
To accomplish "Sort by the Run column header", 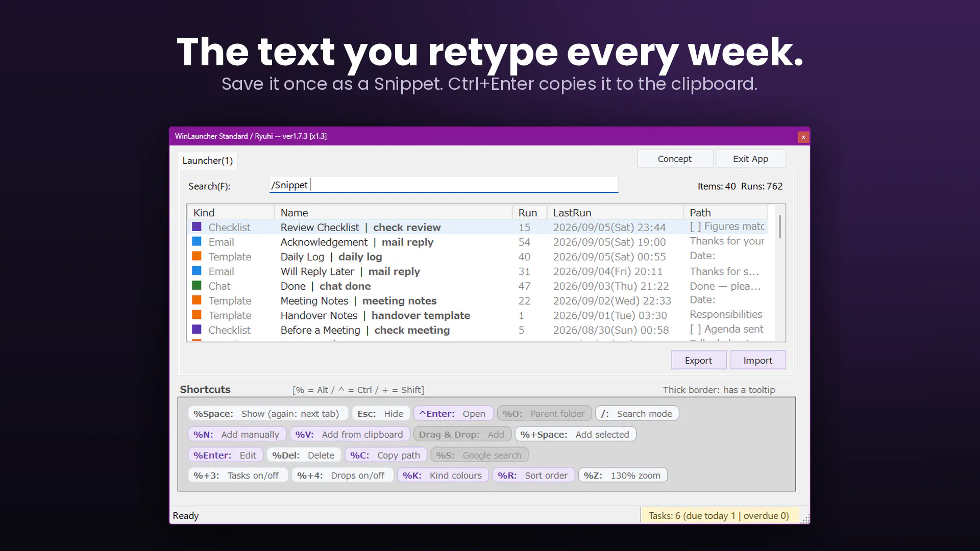I will [529, 212].
